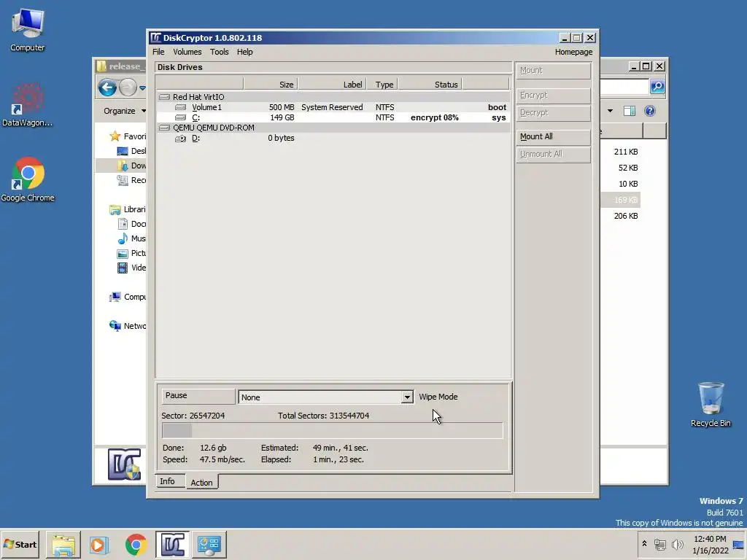Select the C: drive icon

pos(181,117)
